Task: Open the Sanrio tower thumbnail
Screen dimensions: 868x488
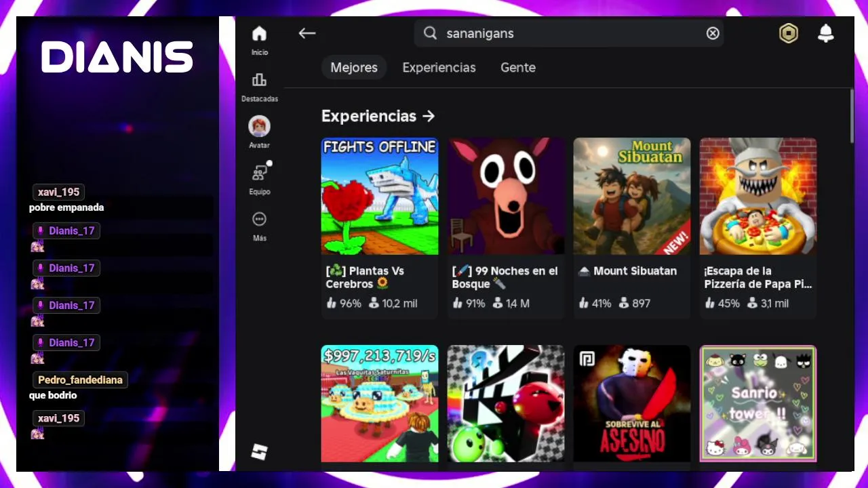Action: [x=758, y=404]
